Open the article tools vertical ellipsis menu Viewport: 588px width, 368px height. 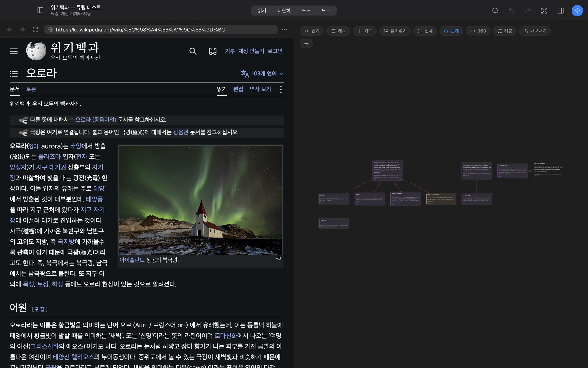(x=281, y=89)
